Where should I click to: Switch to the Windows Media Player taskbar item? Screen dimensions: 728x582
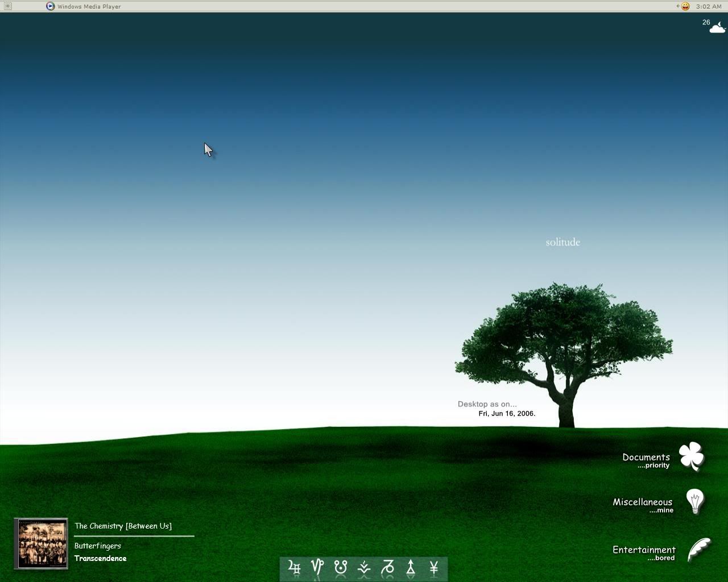84,6
